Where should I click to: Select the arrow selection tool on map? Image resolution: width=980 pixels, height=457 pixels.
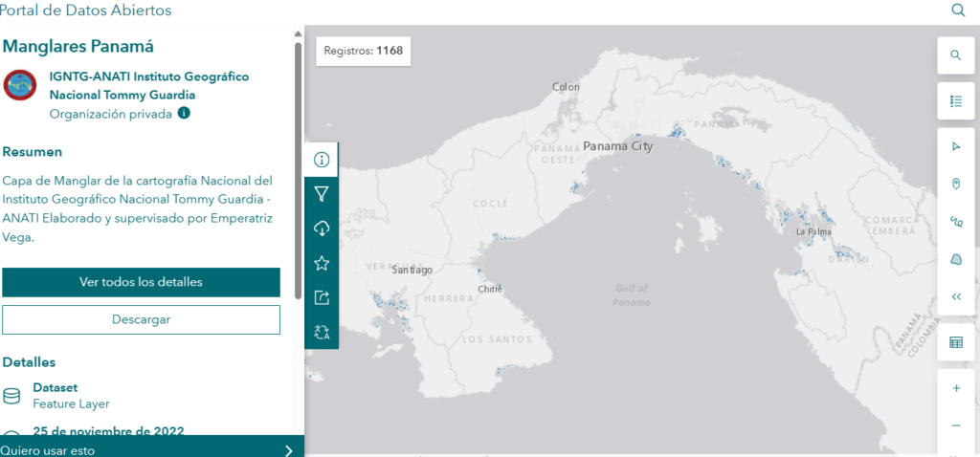955,147
